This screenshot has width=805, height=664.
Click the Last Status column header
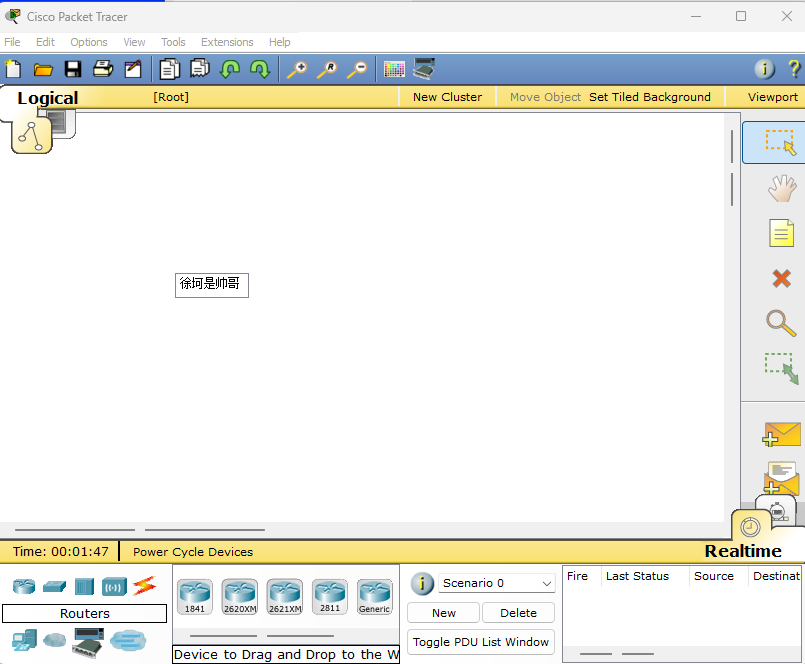(637, 576)
